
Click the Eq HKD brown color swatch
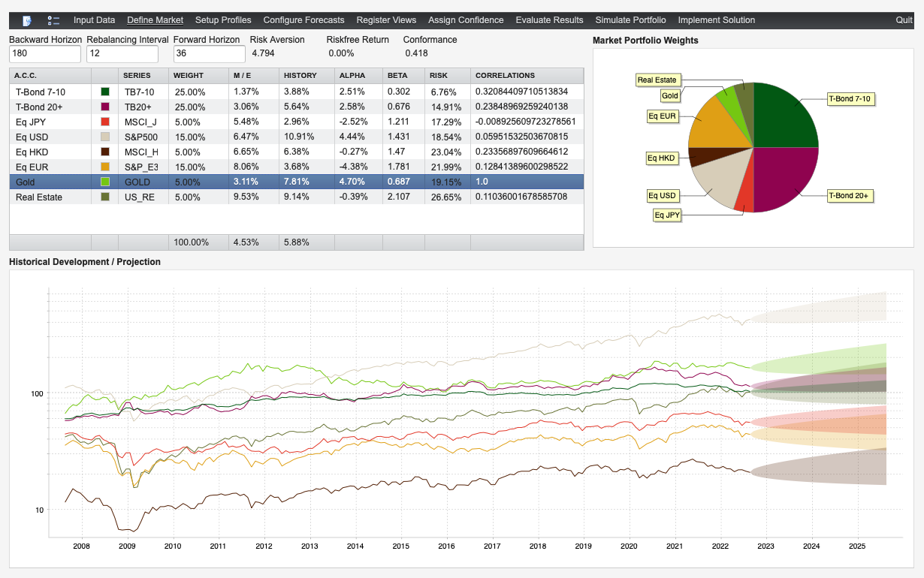click(x=105, y=152)
